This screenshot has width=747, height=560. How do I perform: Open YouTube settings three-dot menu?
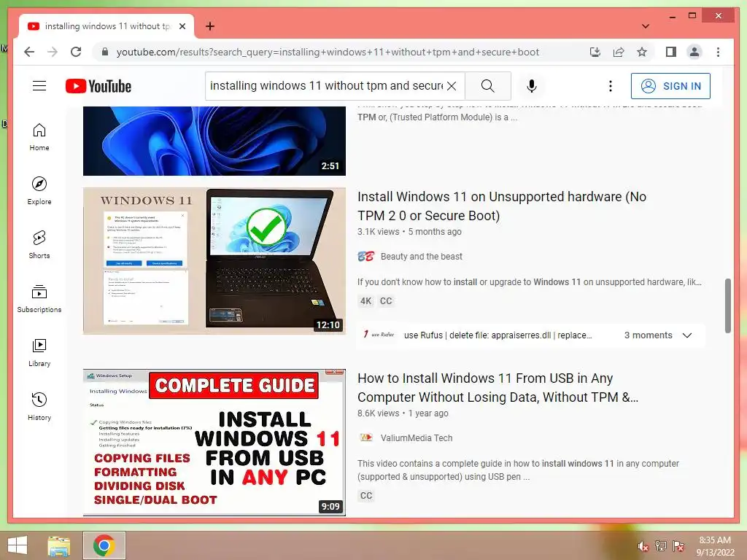[611, 86]
